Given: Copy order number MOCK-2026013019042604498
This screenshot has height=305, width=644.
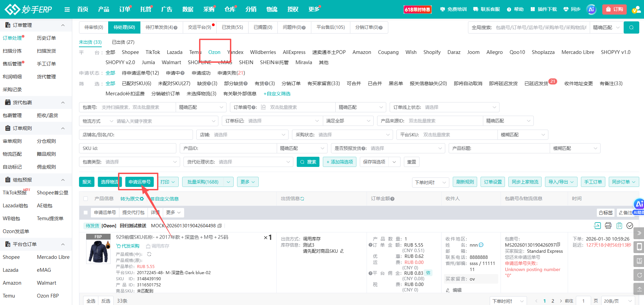Looking at the screenshot, I should coord(220,226).
